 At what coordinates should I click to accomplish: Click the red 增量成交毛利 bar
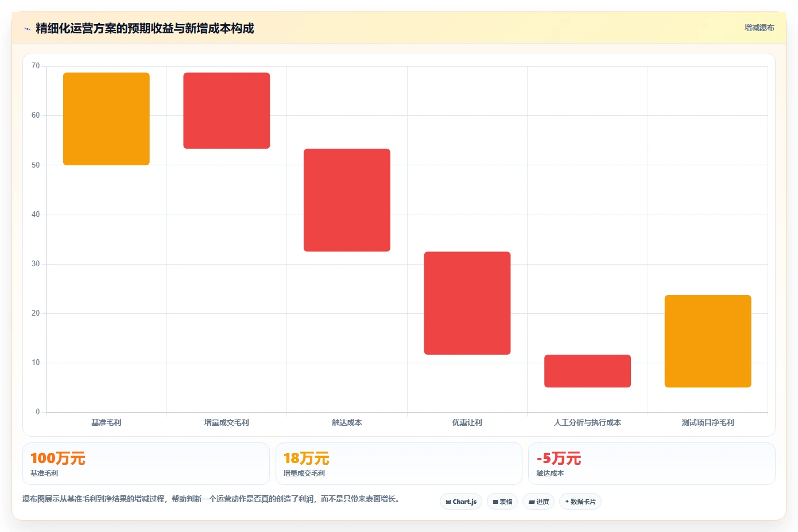(227, 111)
